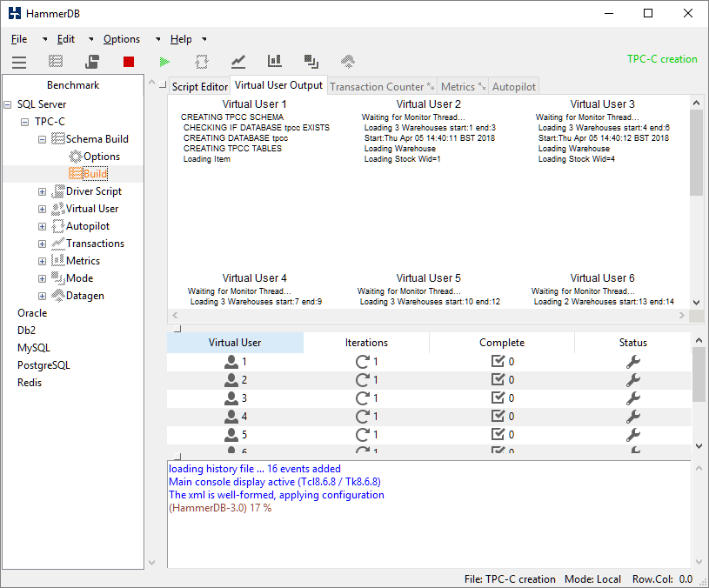This screenshot has height=588, width=709.
Task: Click the Benchmark Options toolbar icon
Action: coord(56,62)
